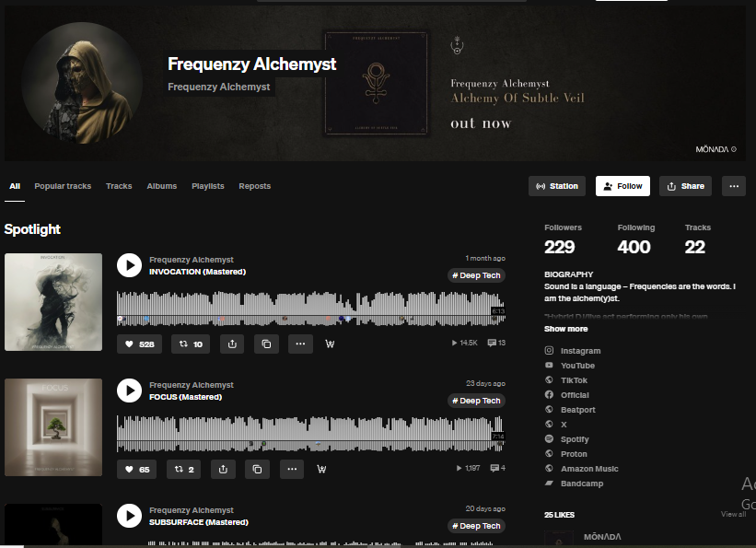The width and height of the screenshot is (756, 548).
Task: Open the Bandcamp link
Action: 581,484
